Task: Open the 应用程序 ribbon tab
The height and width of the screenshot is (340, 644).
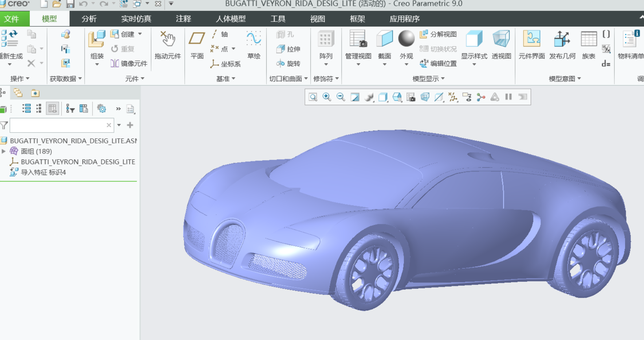Action: point(405,19)
